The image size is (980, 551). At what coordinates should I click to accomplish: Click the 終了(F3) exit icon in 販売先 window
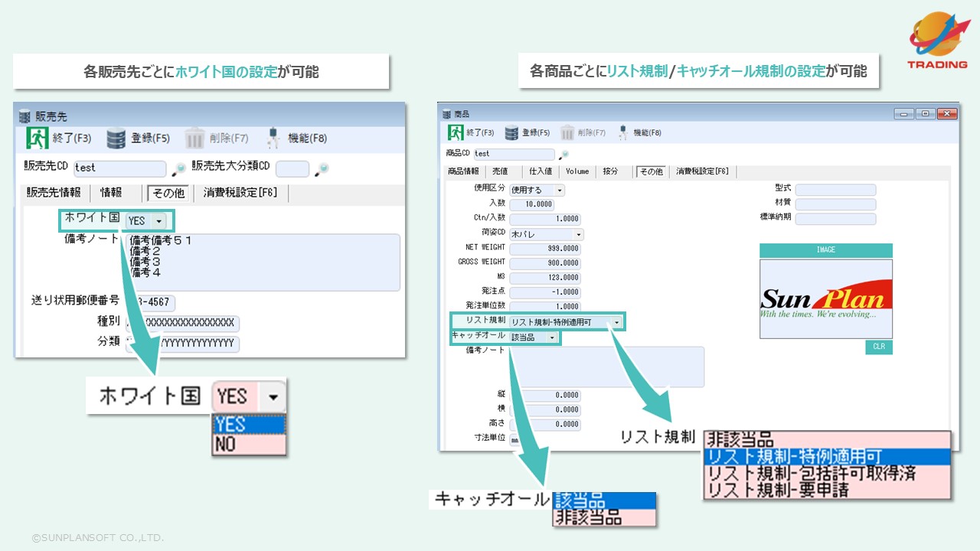(38, 138)
